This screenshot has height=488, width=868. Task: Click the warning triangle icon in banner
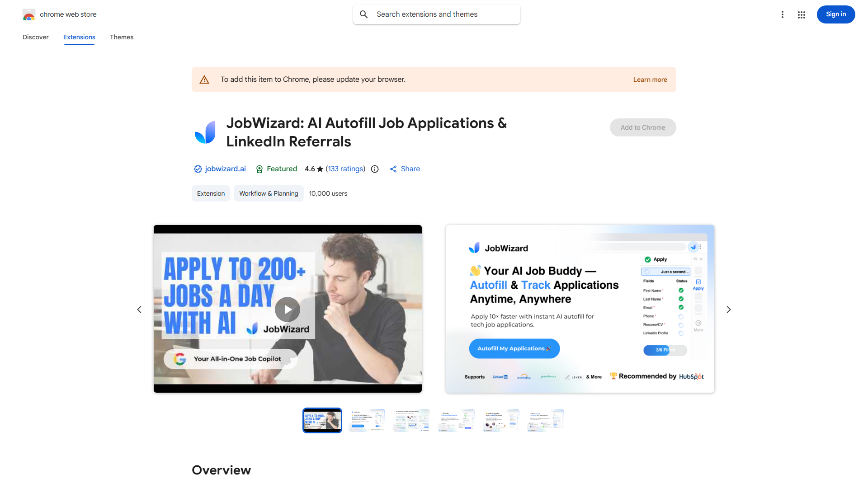click(x=204, y=80)
